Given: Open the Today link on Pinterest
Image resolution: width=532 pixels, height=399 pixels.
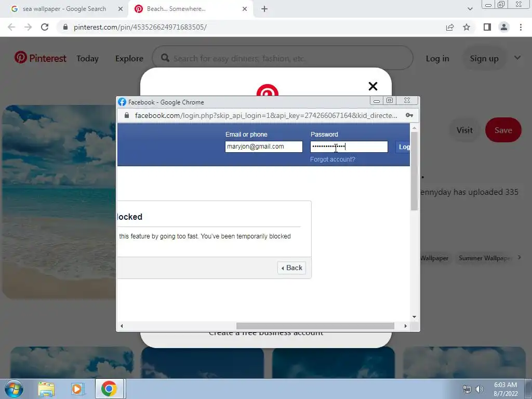Looking at the screenshot, I should coord(87,58).
